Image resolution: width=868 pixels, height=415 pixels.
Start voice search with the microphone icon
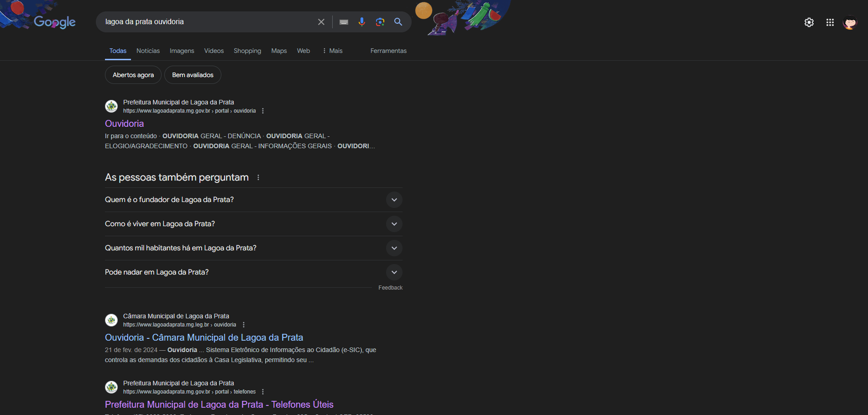point(362,22)
